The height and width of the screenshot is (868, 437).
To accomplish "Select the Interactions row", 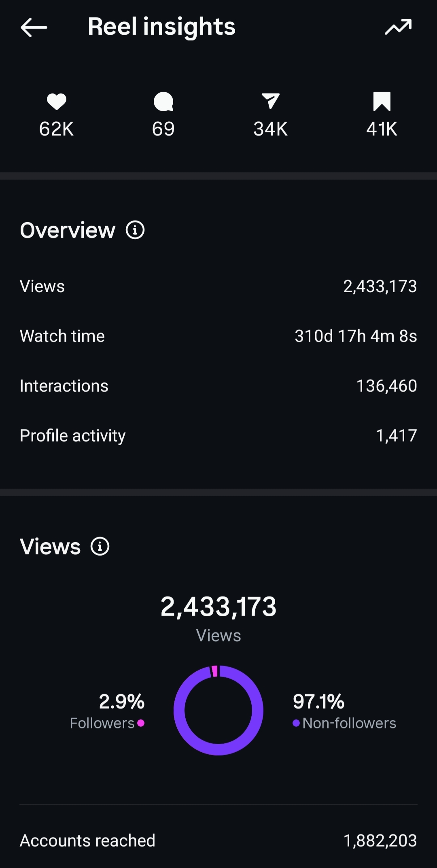I will point(218,386).
